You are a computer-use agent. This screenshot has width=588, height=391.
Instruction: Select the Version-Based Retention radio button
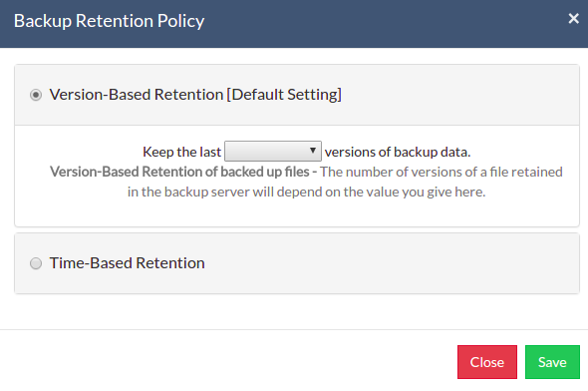[36, 95]
